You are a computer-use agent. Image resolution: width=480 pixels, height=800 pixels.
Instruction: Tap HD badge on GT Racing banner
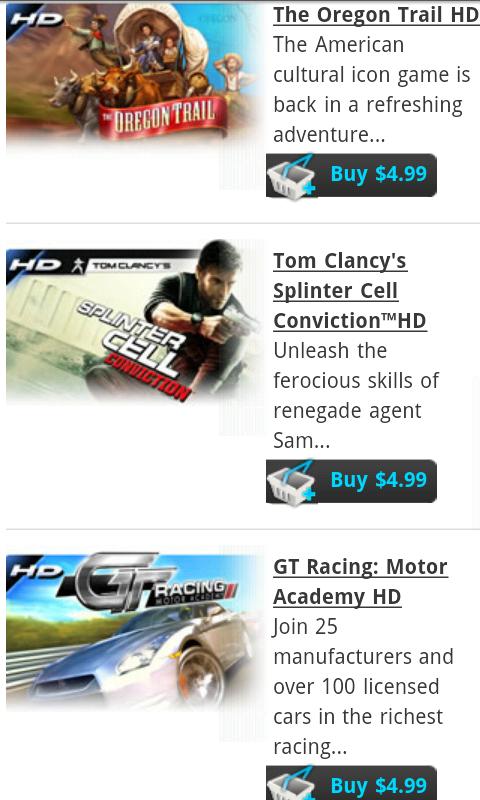[36, 569]
